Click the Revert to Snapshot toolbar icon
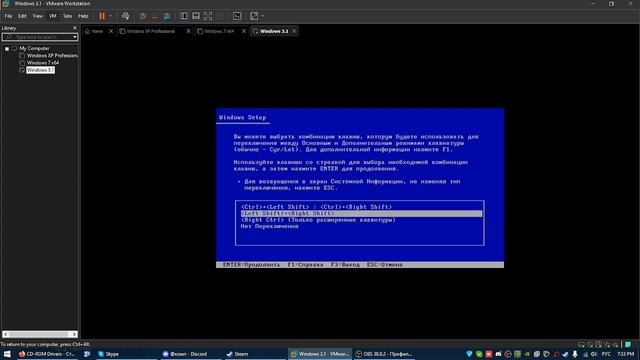This screenshot has height=360, width=640. [155, 16]
